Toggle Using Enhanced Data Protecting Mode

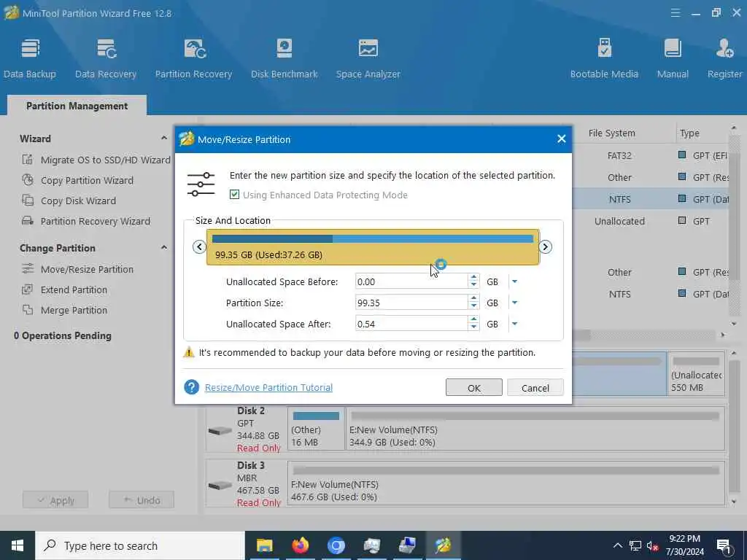[x=234, y=194]
